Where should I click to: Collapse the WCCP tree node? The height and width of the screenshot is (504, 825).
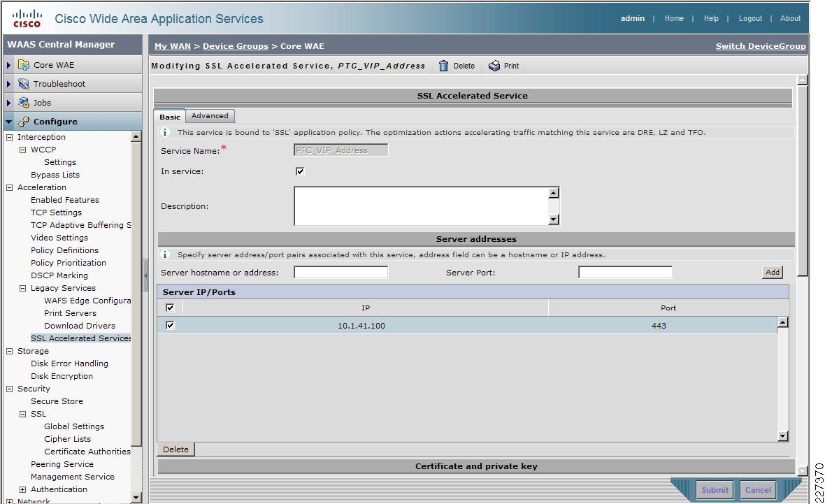click(22, 150)
